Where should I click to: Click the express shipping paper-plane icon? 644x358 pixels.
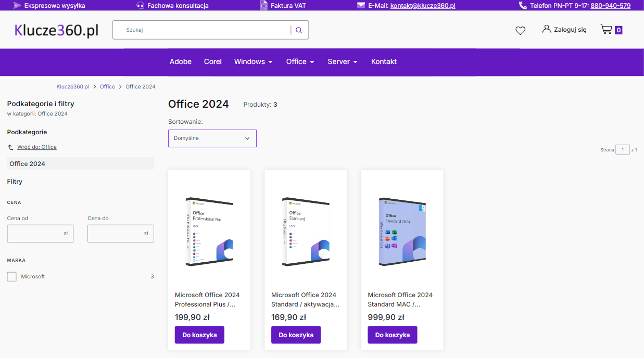[x=17, y=5]
